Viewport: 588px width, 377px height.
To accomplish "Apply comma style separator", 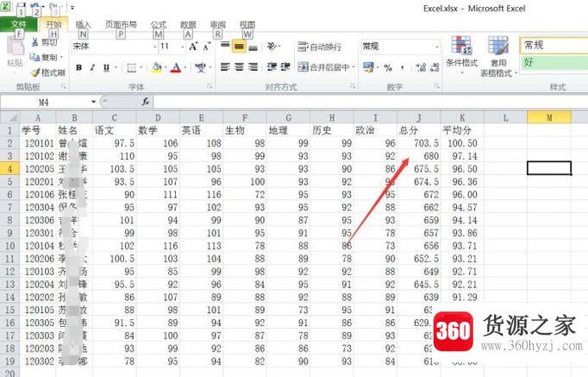I will [403, 67].
